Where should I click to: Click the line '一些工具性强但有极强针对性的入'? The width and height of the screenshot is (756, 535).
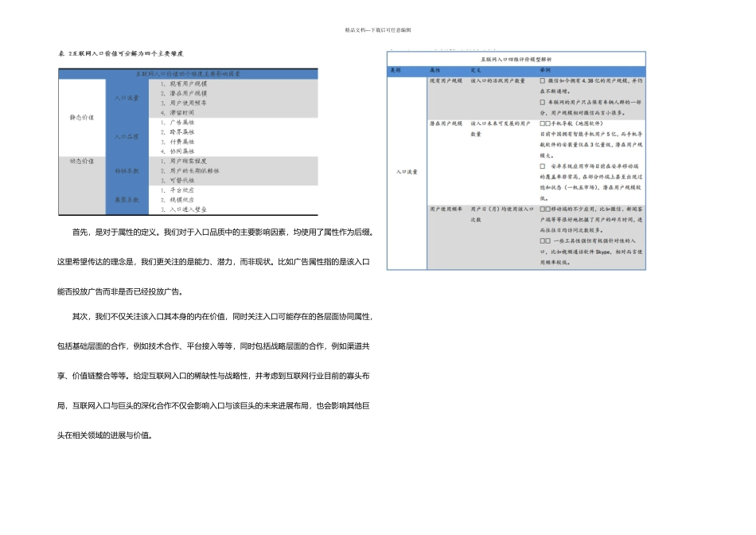click(588, 241)
